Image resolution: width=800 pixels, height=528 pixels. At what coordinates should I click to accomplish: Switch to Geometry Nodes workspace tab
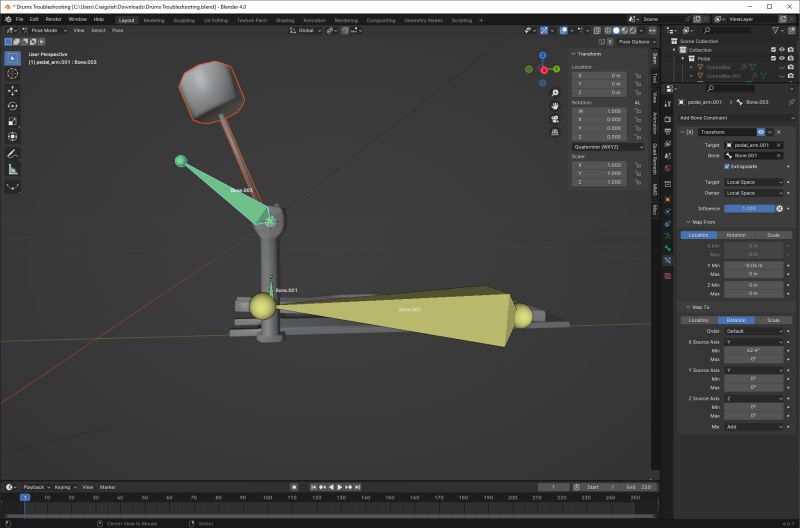tap(423, 20)
